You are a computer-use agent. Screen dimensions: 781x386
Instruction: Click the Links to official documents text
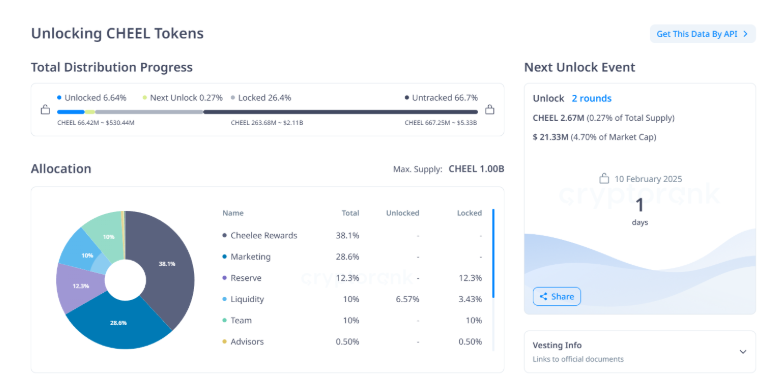578,359
